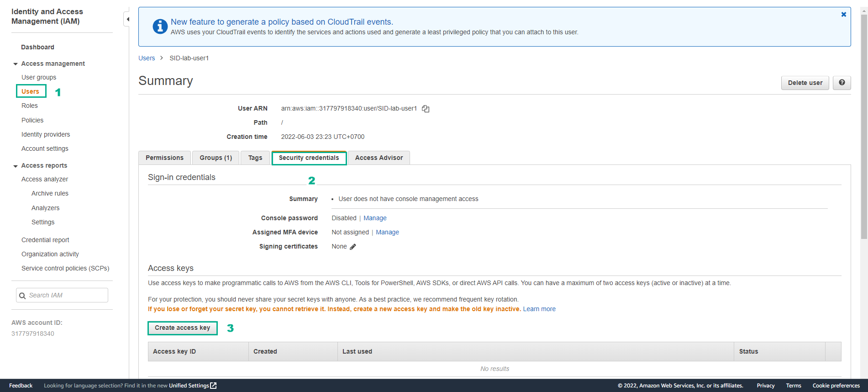Manage the console password link
Viewport: 868px width, 392px height.
coord(375,218)
